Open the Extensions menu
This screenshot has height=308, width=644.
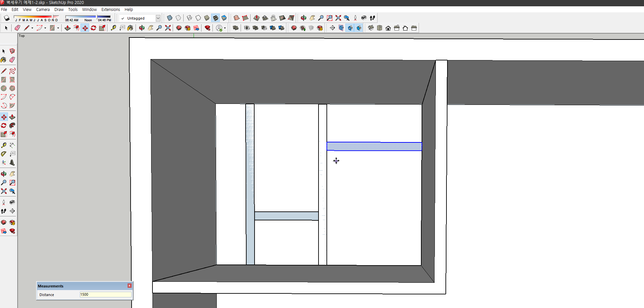coord(111,9)
